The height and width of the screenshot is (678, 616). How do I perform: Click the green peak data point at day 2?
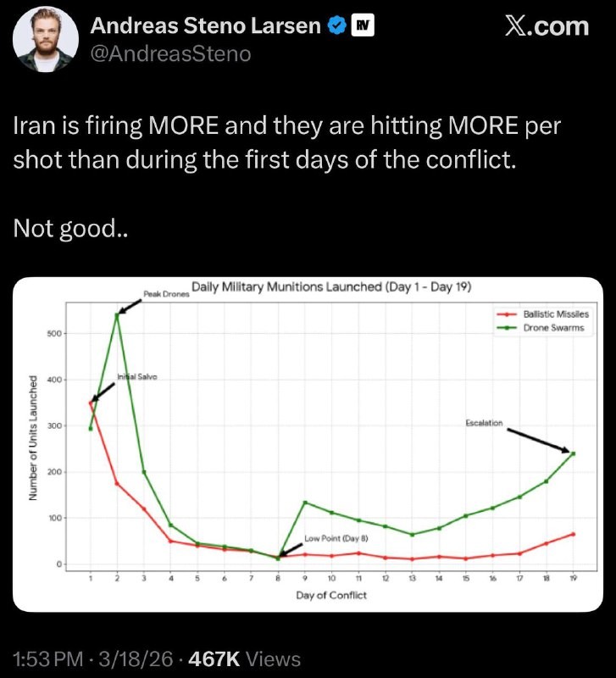pyautogui.click(x=117, y=314)
